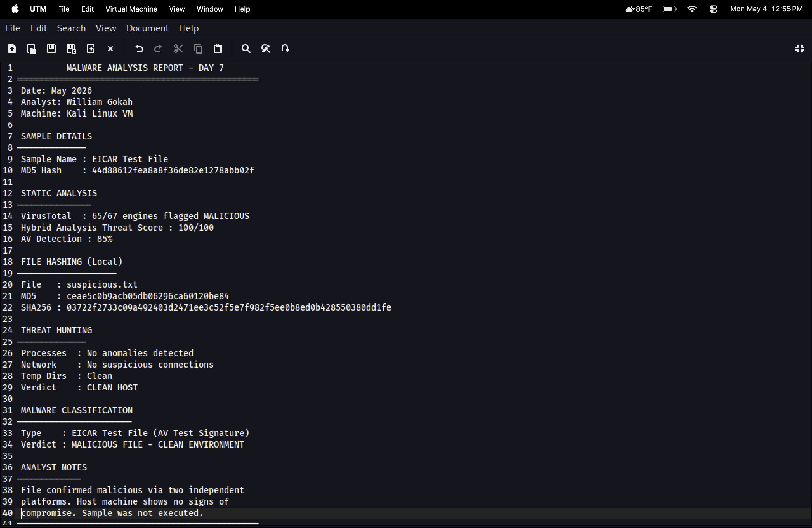812x528 pixels.
Task: Leave fullscreen using toolbar corner icon
Action: (x=800, y=49)
